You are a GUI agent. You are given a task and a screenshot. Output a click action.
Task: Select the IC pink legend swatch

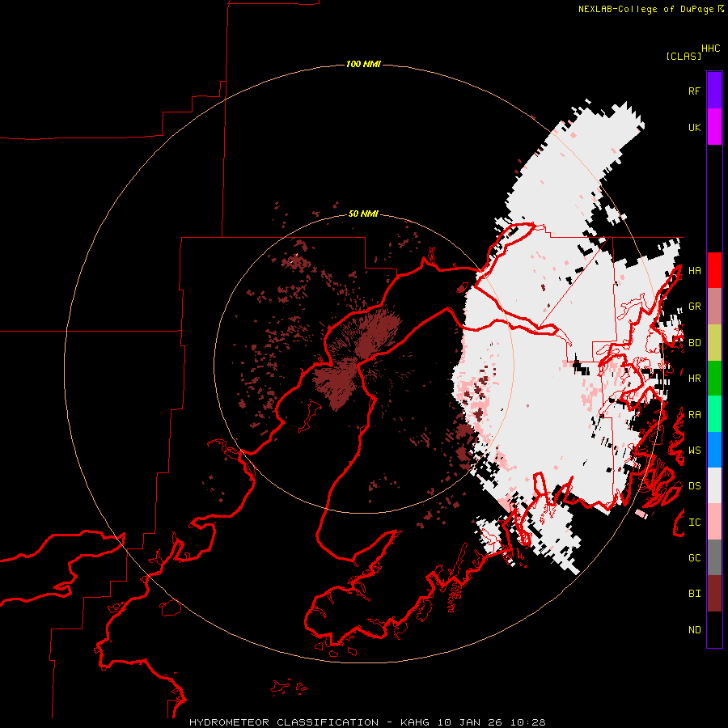point(714,522)
